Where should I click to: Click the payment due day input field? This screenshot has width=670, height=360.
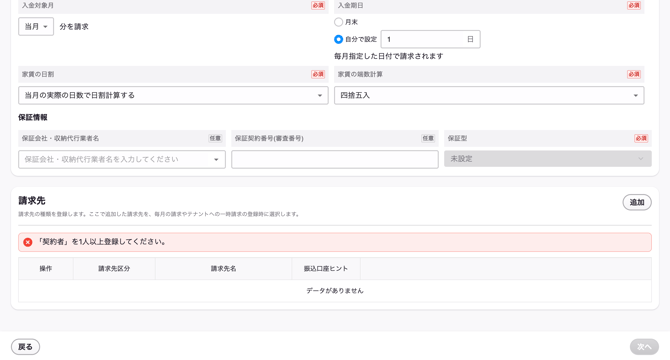tap(430, 39)
